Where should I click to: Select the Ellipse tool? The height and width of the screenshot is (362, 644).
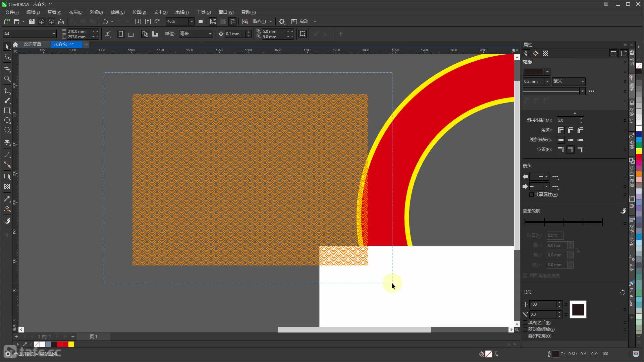click(7, 120)
